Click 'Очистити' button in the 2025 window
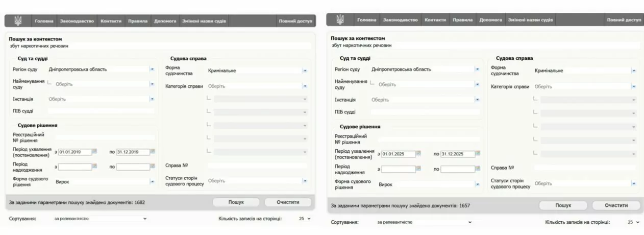Image resolution: width=644 pixels, height=235 pixels. click(616, 205)
